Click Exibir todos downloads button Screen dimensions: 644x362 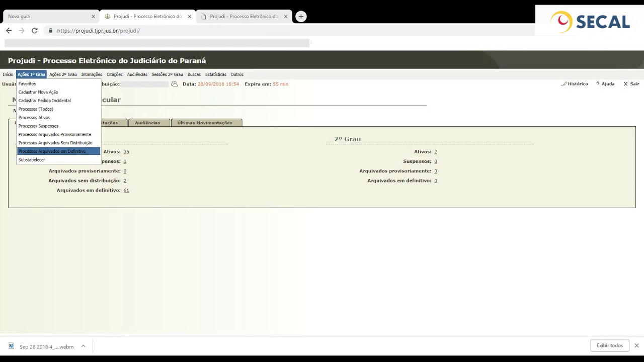pos(610,345)
